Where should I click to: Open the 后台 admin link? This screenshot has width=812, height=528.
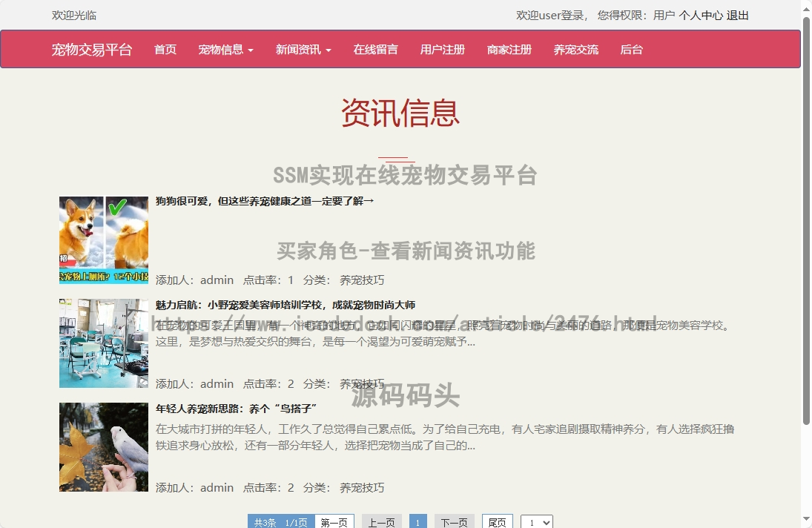click(x=631, y=50)
